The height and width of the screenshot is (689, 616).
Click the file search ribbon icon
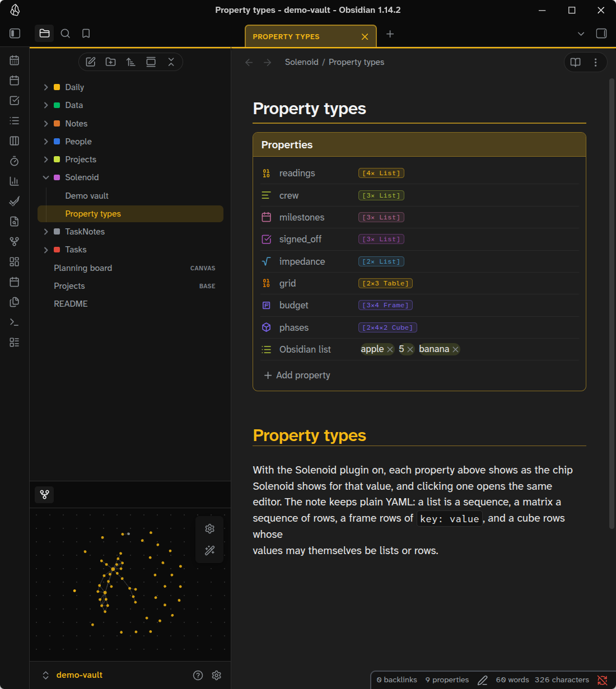[15, 222]
